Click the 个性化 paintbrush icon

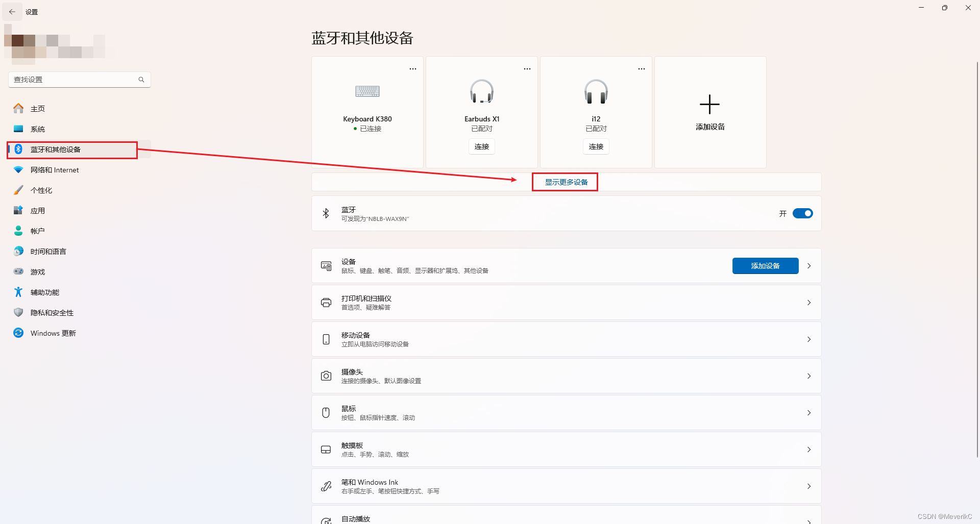pos(18,190)
